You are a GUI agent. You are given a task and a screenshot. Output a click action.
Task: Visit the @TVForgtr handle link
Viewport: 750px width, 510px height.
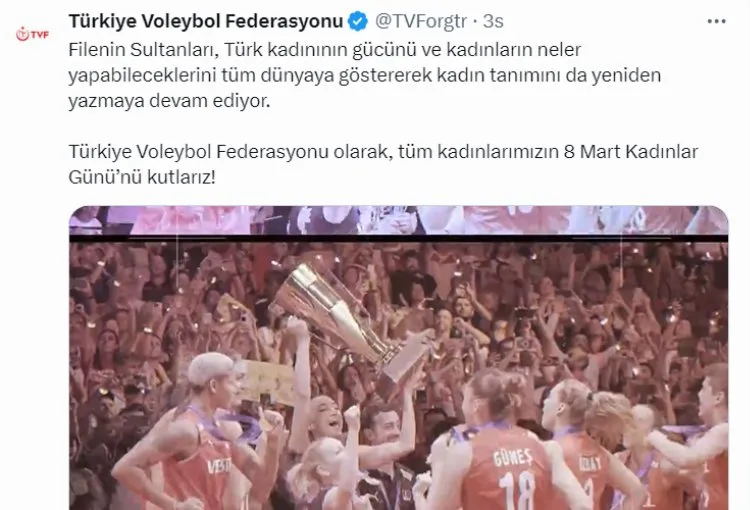[420, 22]
